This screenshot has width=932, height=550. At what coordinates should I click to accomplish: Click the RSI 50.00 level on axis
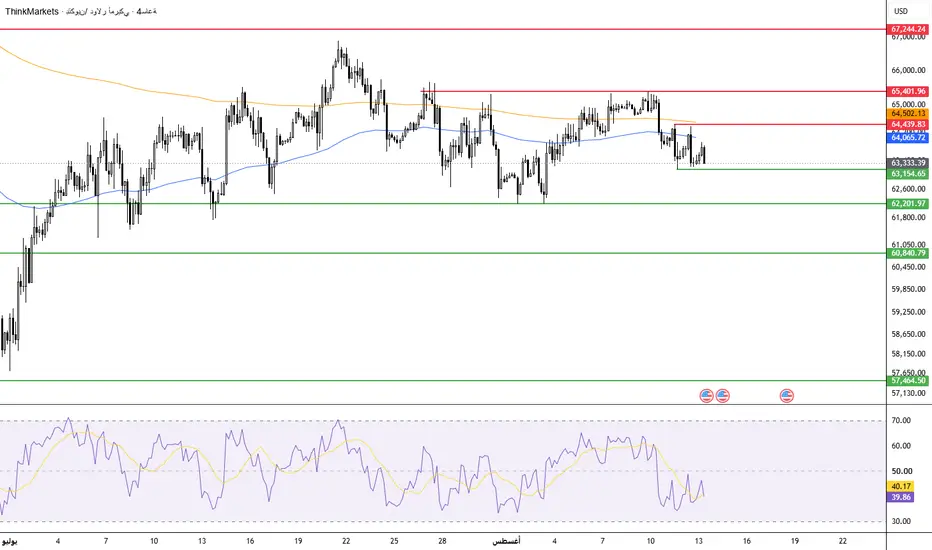tap(901, 471)
